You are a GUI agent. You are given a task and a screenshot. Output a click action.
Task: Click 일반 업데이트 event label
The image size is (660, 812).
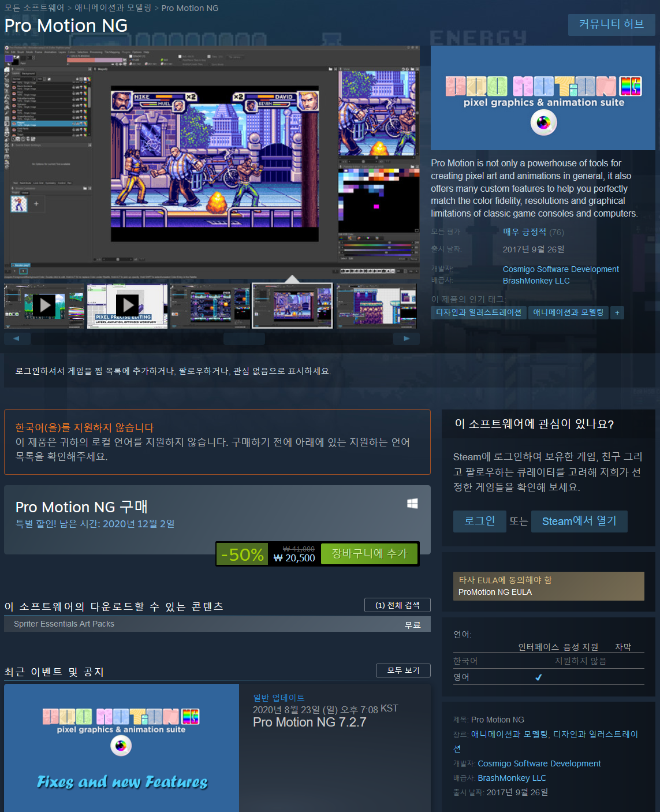(x=279, y=698)
